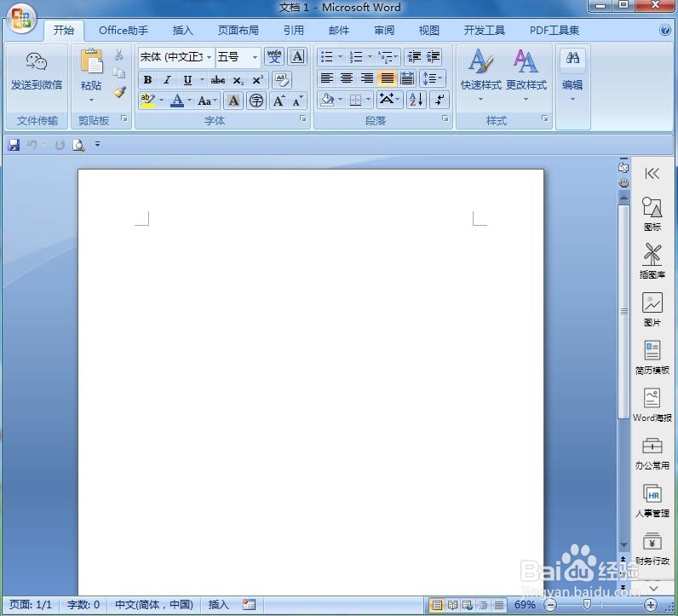This screenshot has width=678, height=616.
Task: Click the zoom out minus button
Action: tap(550, 605)
